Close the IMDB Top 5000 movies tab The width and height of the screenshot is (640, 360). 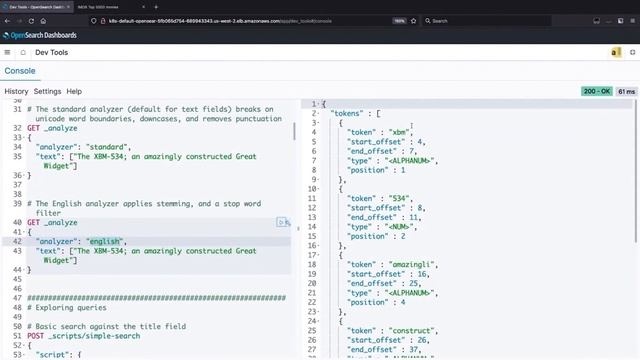(143, 7)
